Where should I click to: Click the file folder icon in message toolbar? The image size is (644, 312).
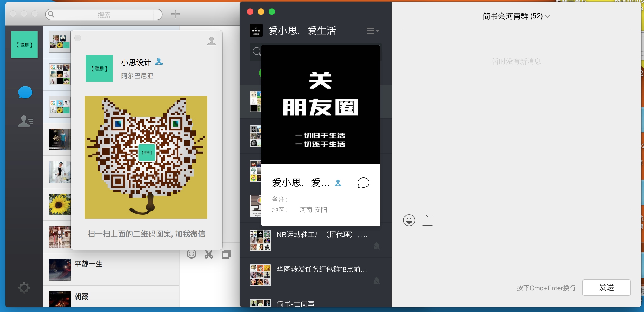pos(428,220)
